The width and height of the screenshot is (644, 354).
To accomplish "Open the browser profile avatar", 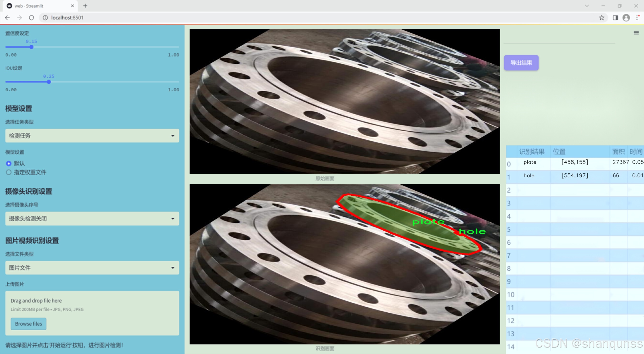I will tap(626, 18).
